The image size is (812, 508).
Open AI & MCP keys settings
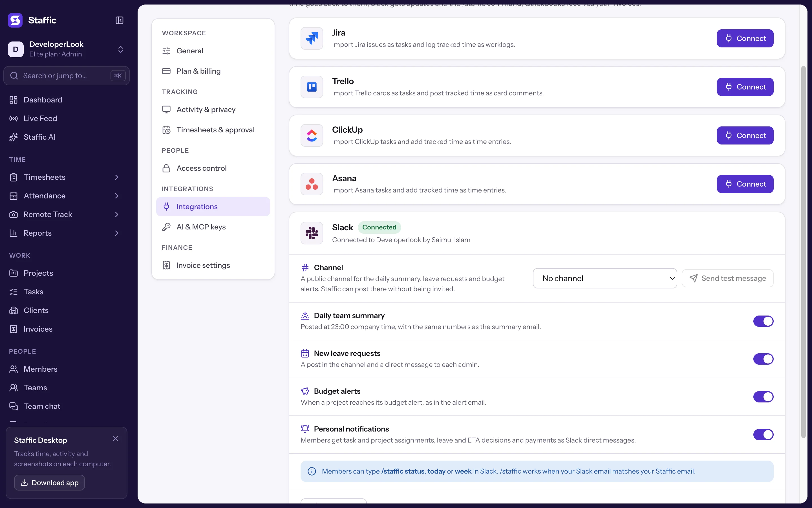tap(213, 227)
